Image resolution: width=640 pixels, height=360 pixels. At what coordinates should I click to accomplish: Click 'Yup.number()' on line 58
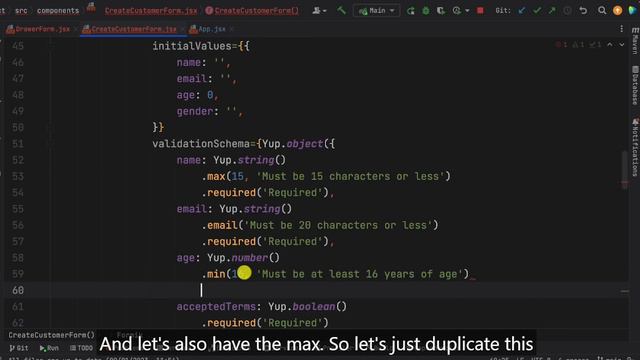243,258
